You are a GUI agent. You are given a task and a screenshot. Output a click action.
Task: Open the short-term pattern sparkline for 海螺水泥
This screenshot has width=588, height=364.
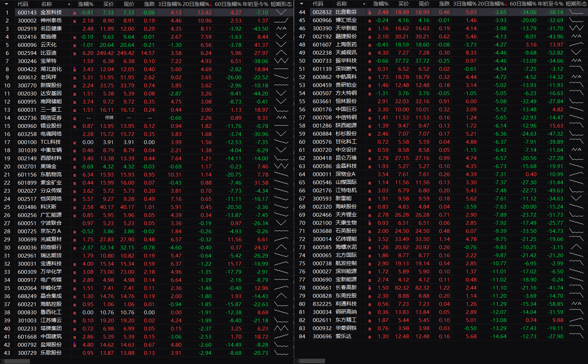[576, 247]
